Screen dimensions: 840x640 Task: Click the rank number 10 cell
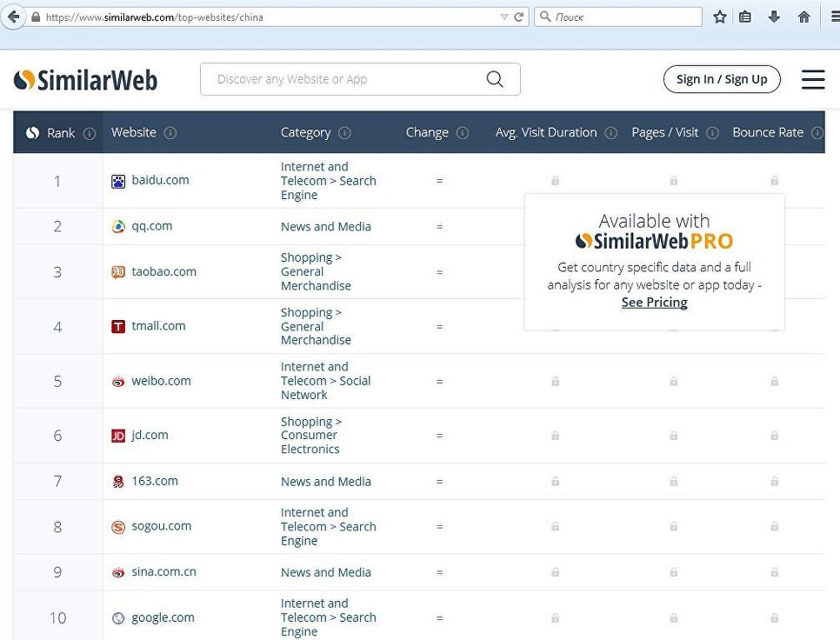(x=58, y=617)
